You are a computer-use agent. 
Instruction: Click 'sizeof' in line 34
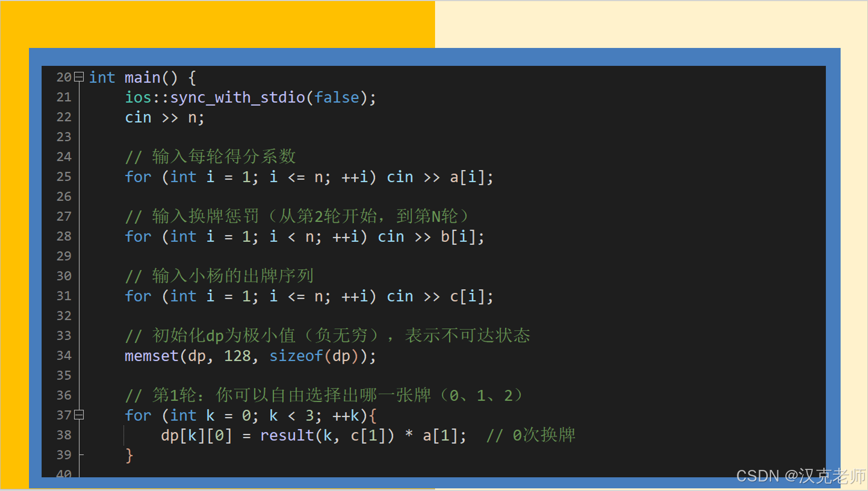(x=296, y=356)
